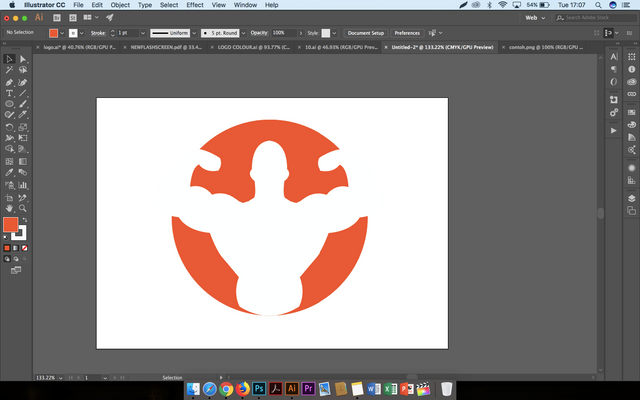
Task: Select the Shaper tool
Action: tap(9, 115)
